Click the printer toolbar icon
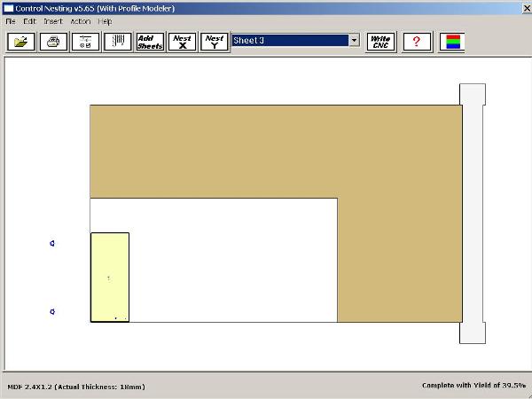Viewport: 532px width, 399px height. (x=53, y=42)
